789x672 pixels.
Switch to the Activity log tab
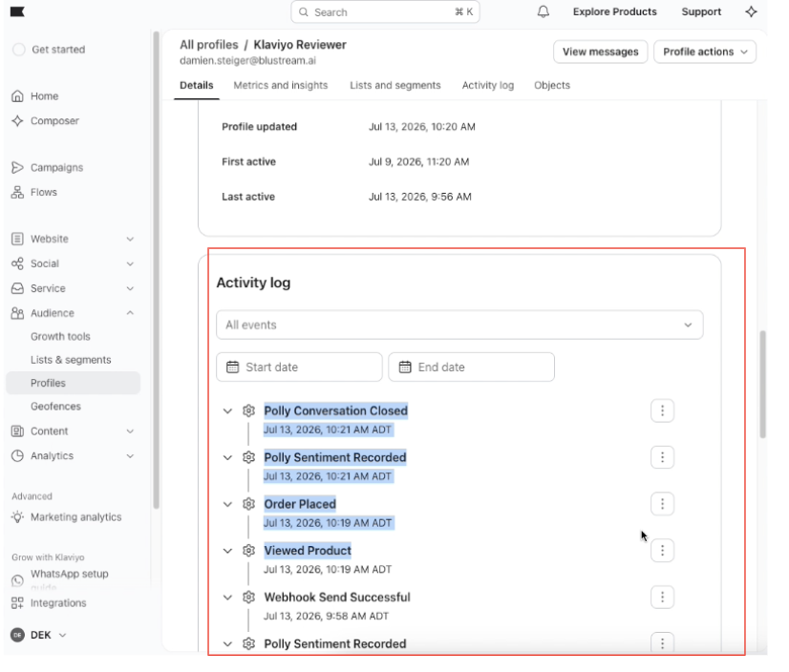pyautogui.click(x=487, y=85)
